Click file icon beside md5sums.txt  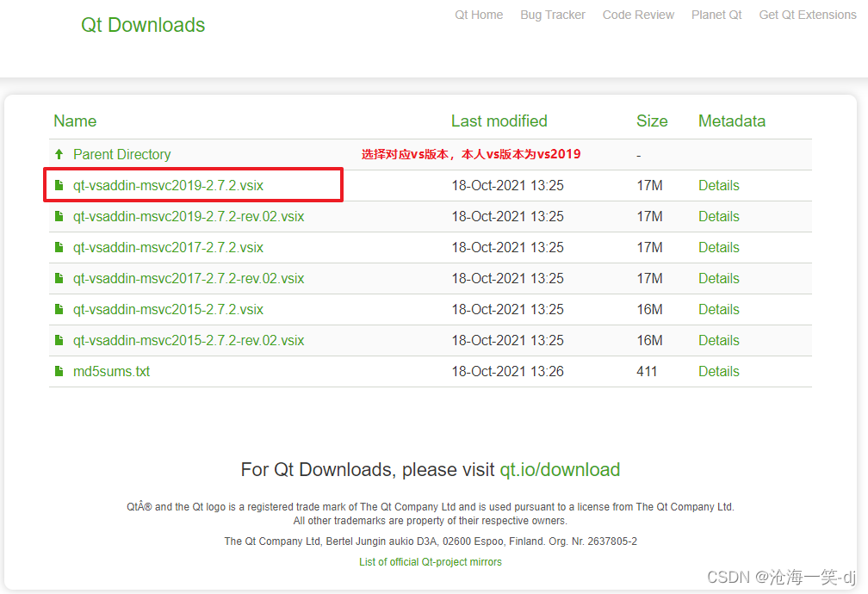tap(59, 371)
